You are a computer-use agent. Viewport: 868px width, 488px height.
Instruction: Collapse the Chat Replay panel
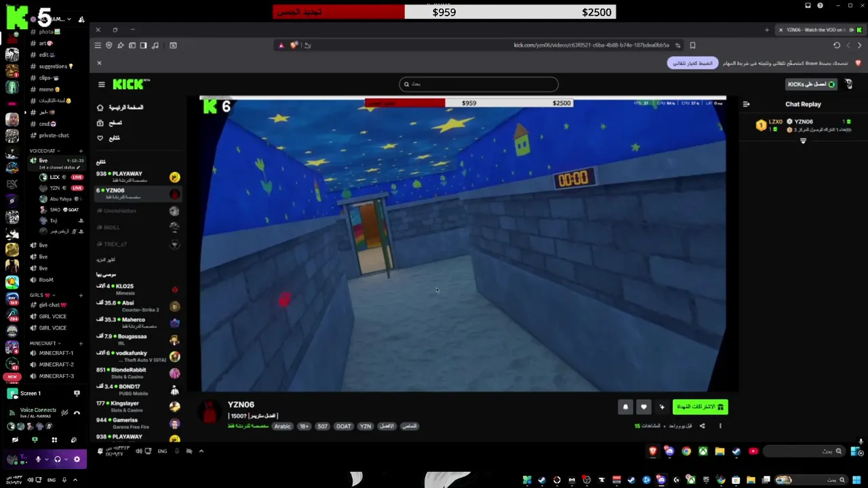746,104
